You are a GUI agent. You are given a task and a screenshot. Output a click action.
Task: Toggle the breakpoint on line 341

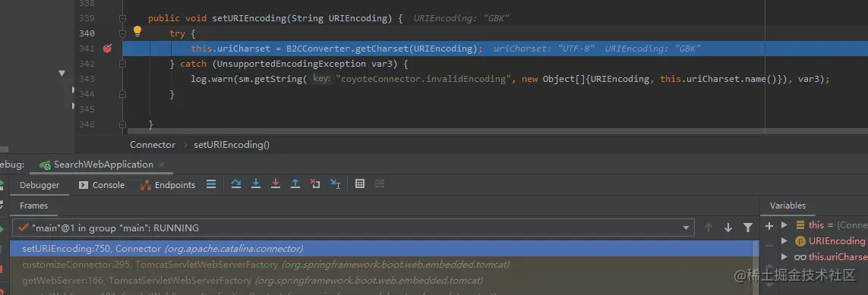coord(107,49)
